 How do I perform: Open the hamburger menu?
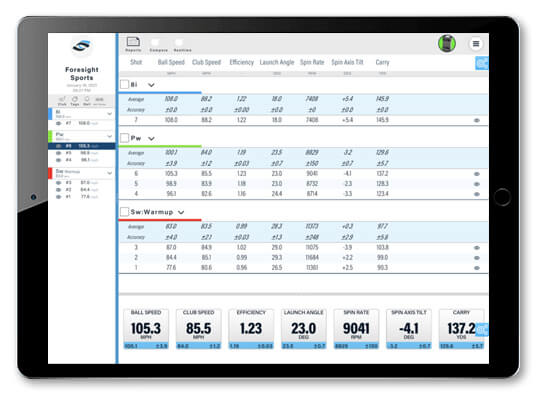[475, 44]
